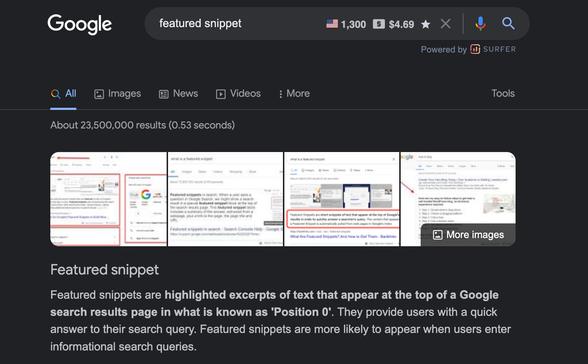Open the third thumbnail from Backlinko

point(342,199)
